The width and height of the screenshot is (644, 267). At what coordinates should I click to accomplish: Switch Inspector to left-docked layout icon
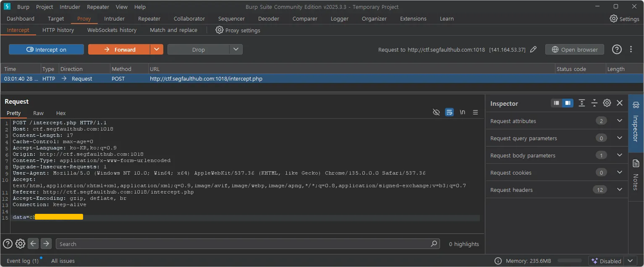(x=556, y=103)
